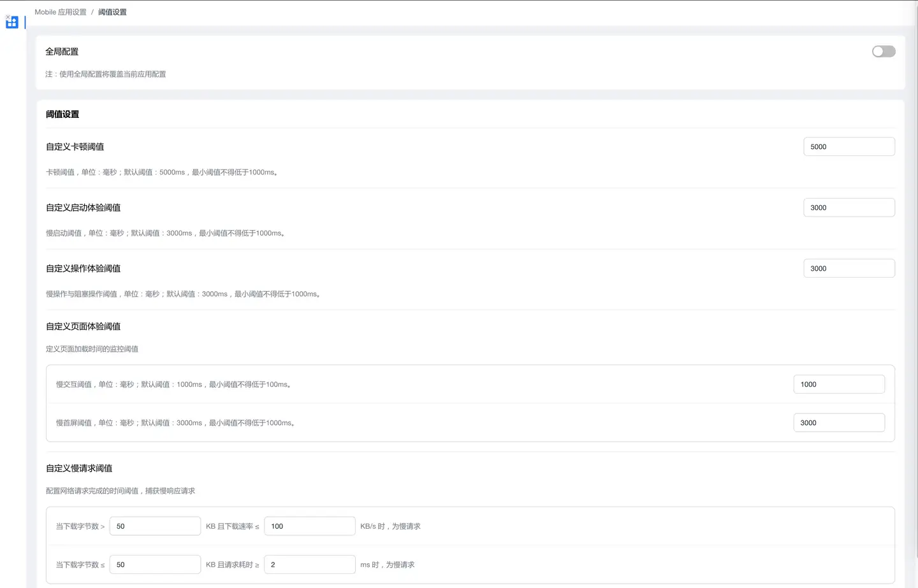Select the 慢交互阈值 input showing 1000
The height and width of the screenshot is (588, 918).
pyautogui.click(x=838, y=385)
